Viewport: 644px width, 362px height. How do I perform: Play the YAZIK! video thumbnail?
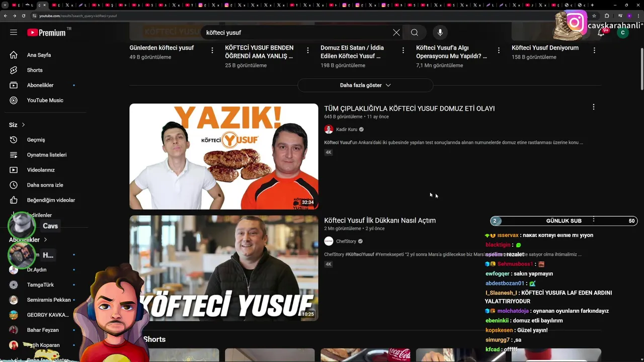tap(224, 156)
